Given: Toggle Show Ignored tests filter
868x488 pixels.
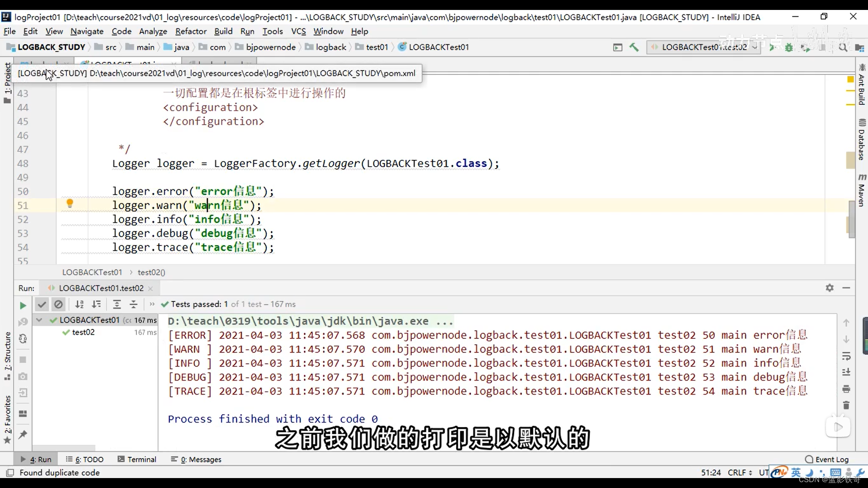Looking at the screenshot, I should click(x=58, y=305).
